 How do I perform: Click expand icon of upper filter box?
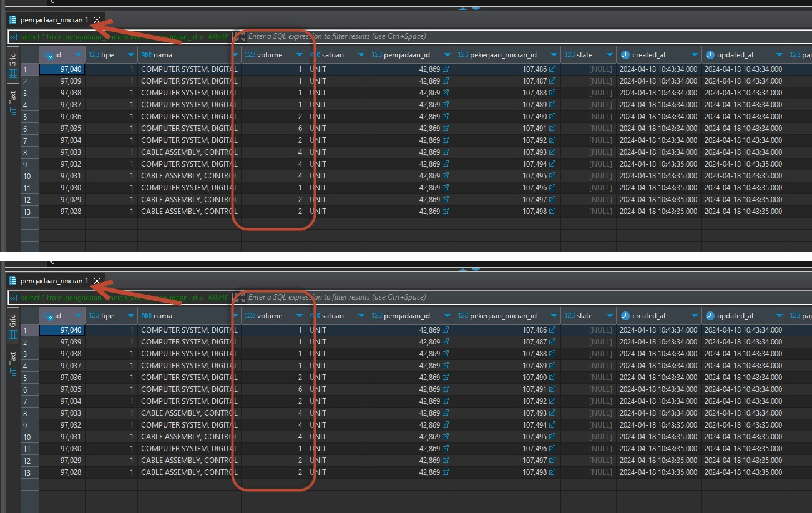click(240, 37)
